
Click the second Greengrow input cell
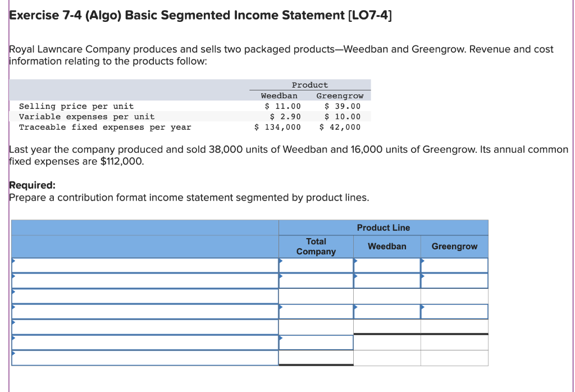pos(454,280)
